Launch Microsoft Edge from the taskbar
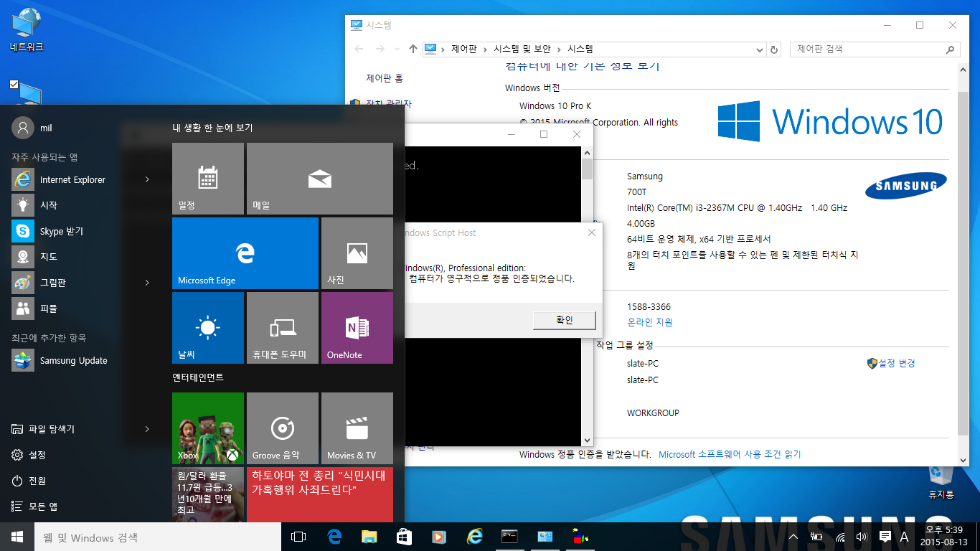The width and height of the screenshot is (980, 551). tap(334, 537)
